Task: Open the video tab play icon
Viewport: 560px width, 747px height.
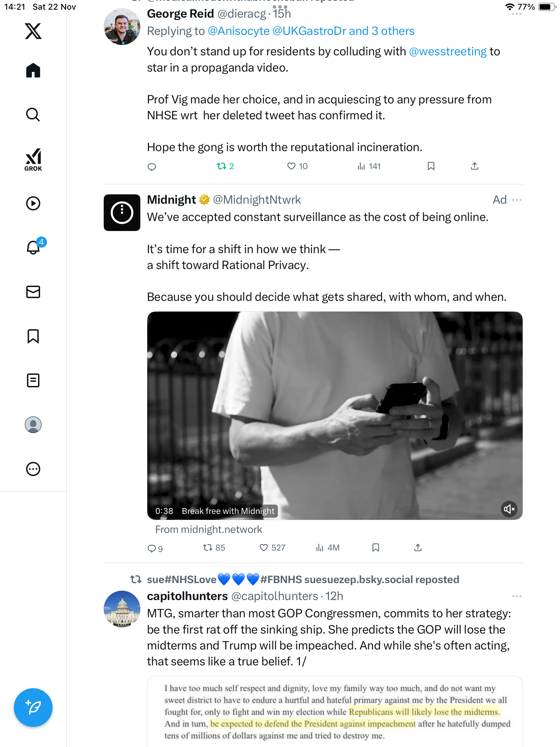Action: coord(33,203)
